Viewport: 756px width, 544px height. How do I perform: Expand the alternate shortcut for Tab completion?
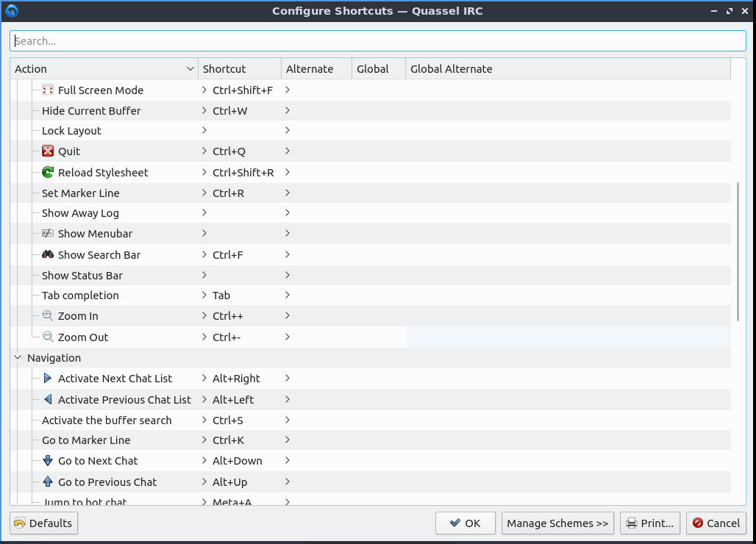pyautogui.click(x=288, y=296)
